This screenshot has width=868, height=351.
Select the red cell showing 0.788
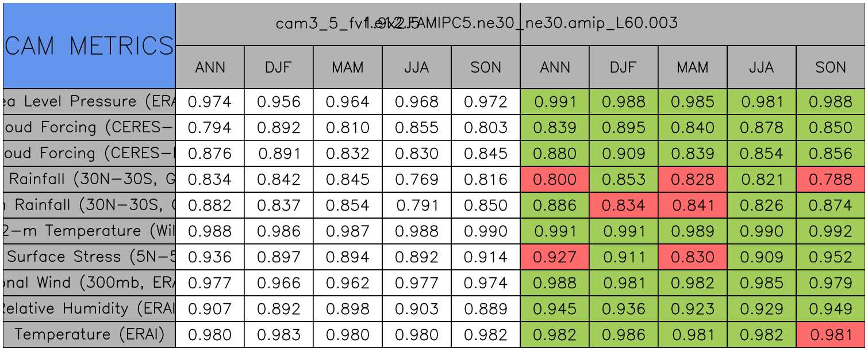[831, 180]
